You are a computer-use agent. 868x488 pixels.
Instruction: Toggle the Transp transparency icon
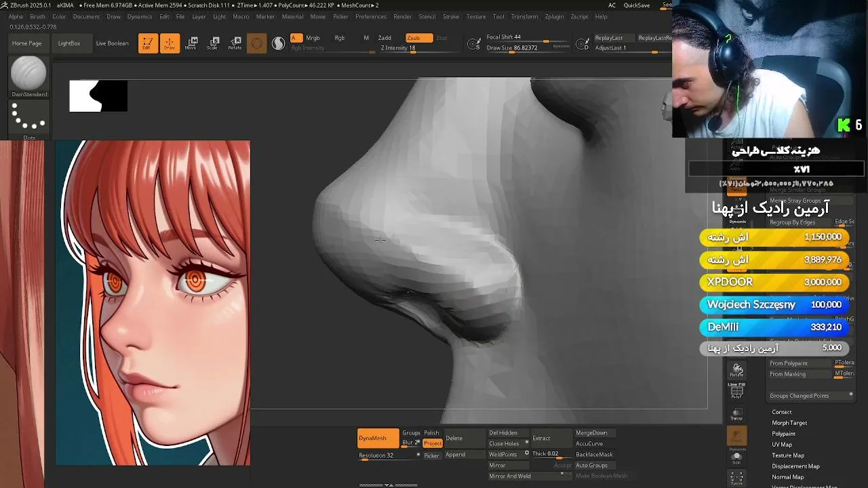[x=737, y=414]
